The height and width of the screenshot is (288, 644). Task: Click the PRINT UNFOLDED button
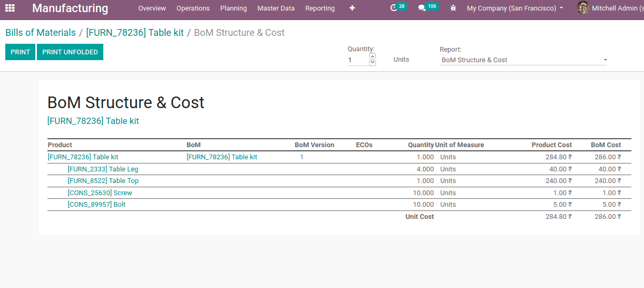(x=70, y=52)
